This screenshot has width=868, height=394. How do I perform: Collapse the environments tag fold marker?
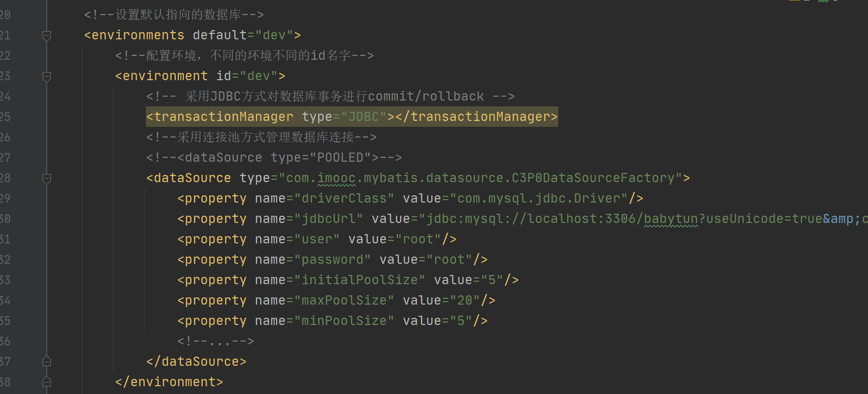pos(47,35)
